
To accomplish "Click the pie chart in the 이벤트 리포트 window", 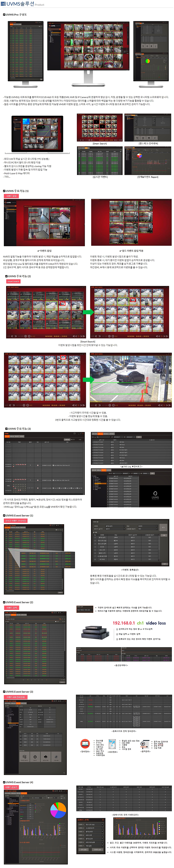I will click(x=58, y=811).
